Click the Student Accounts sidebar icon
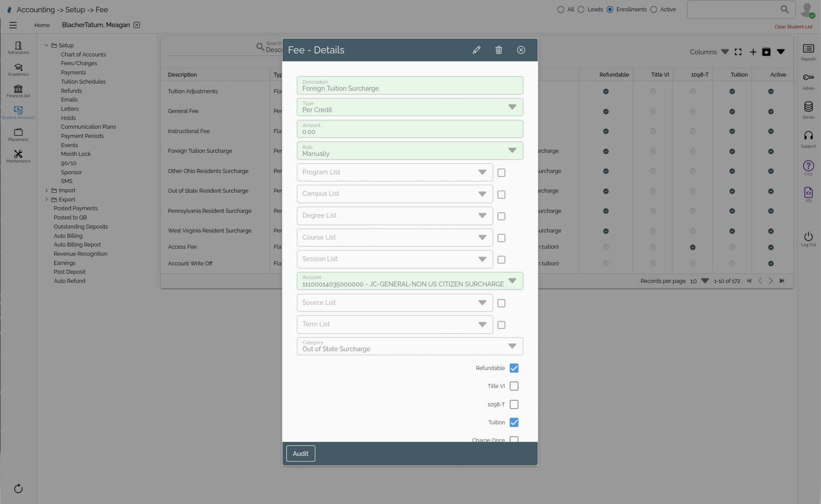This screenshot has height=504, width=821. coord(18,112)
